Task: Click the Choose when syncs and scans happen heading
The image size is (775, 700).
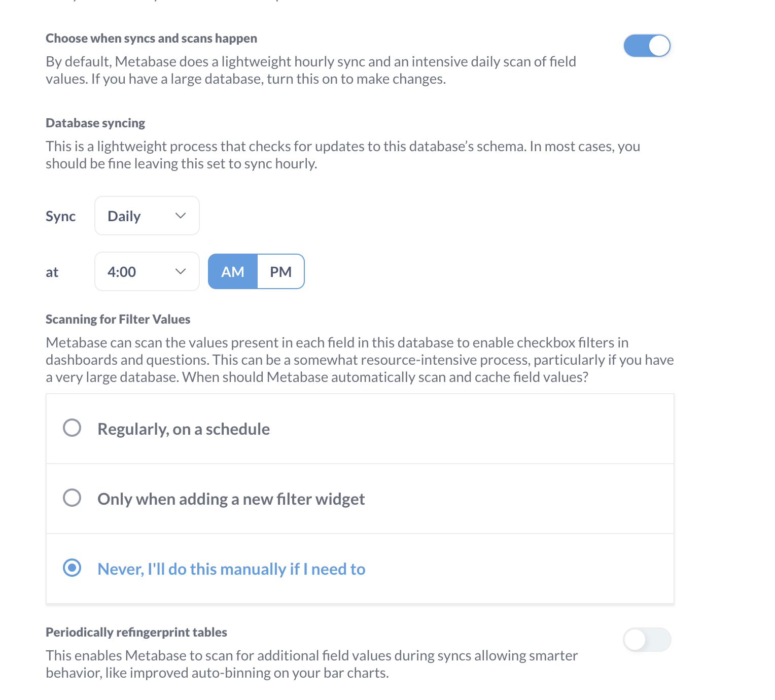Action: click(151, 39)
